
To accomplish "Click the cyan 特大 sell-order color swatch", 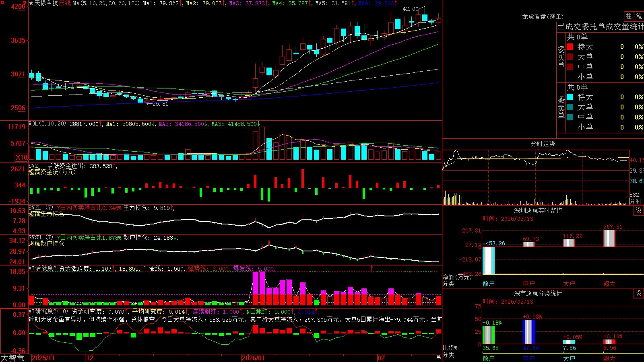I will [x=570, y=97].
